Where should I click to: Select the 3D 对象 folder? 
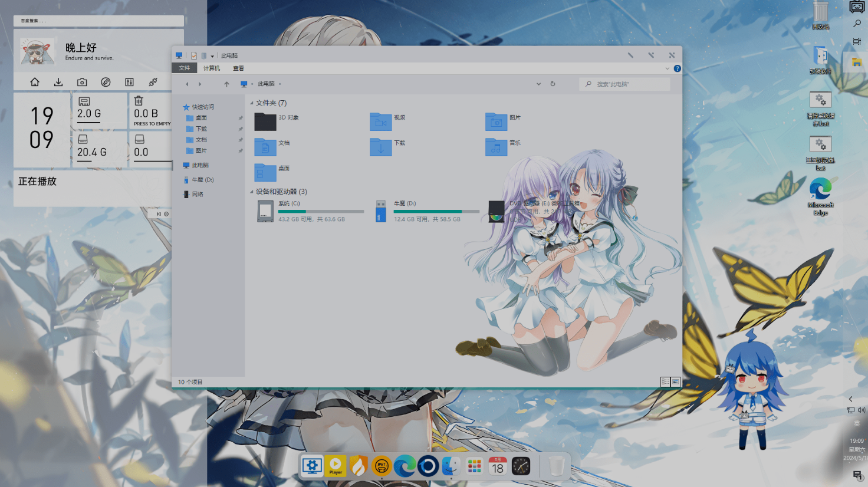(277, 121)
